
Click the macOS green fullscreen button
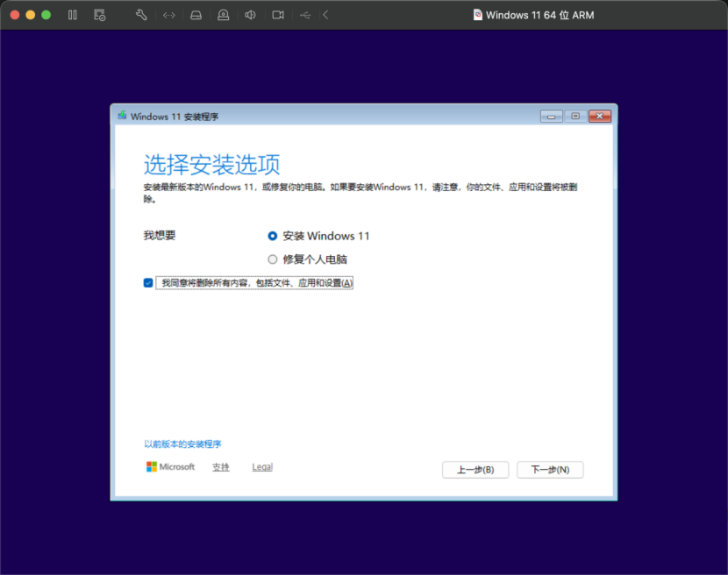46,15
